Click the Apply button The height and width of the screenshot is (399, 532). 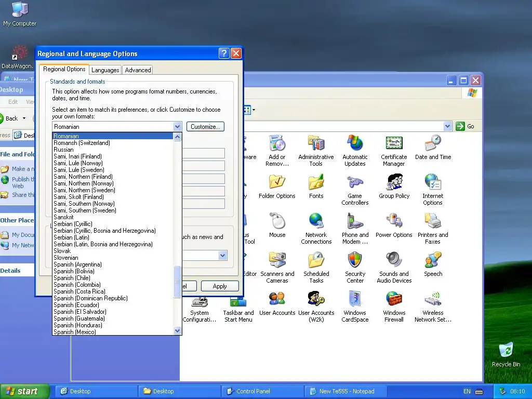220,286
